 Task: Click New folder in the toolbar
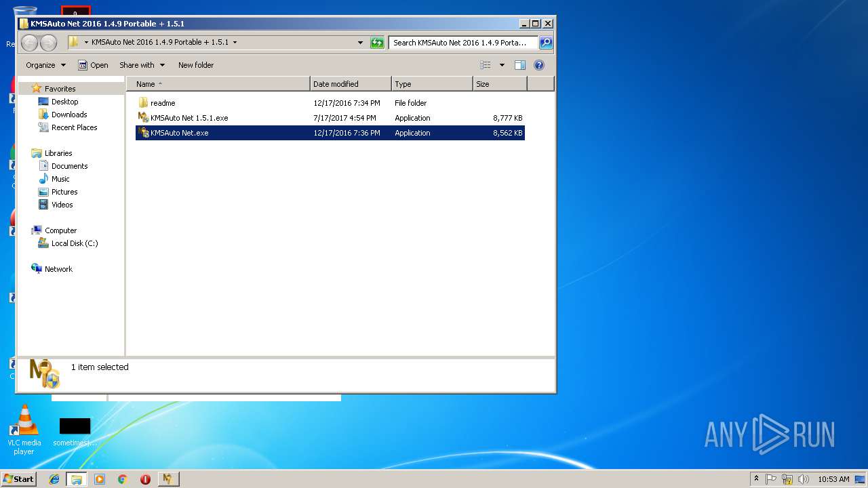pos(196,65)
